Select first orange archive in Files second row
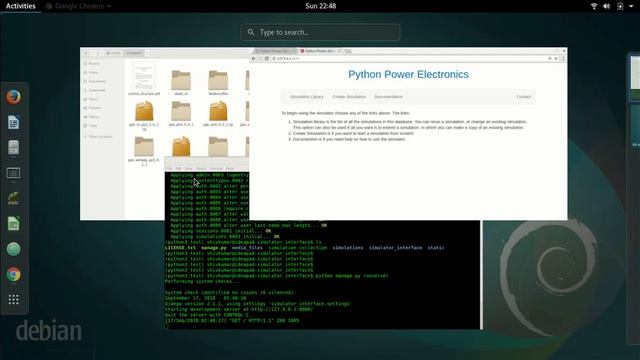Image resolution: width=640 pixels, height=360 pixels. (144, 115)
